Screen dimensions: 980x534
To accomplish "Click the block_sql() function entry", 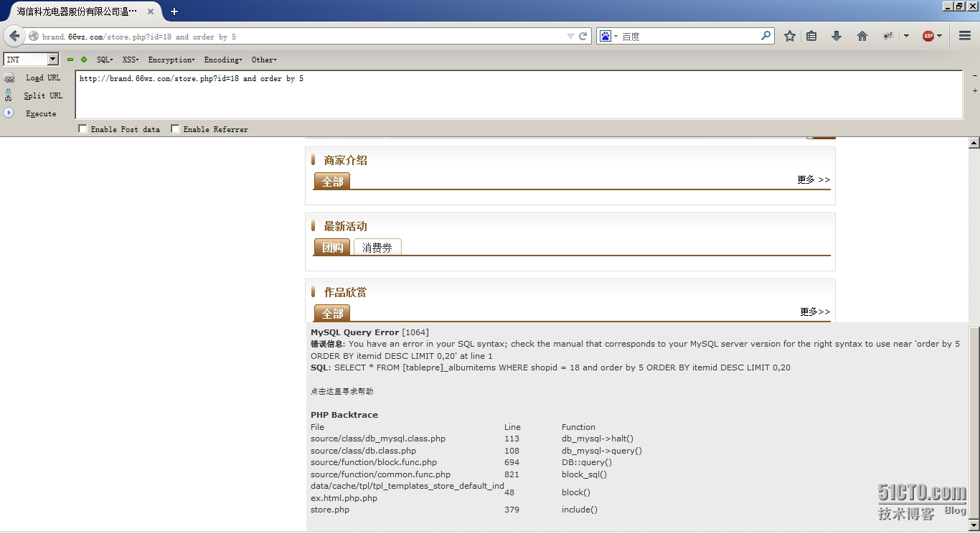I will 584,474.
